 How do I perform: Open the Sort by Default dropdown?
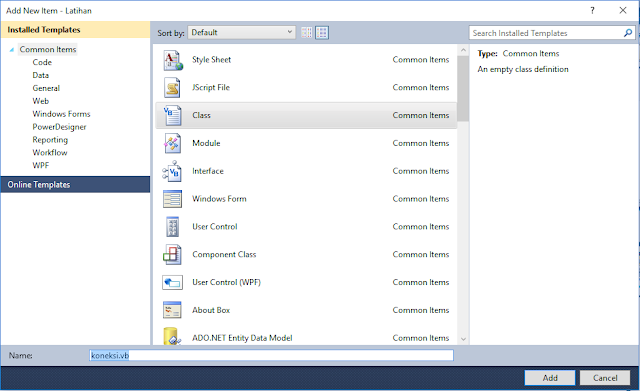pyautogui.click(x=242, y=33)
